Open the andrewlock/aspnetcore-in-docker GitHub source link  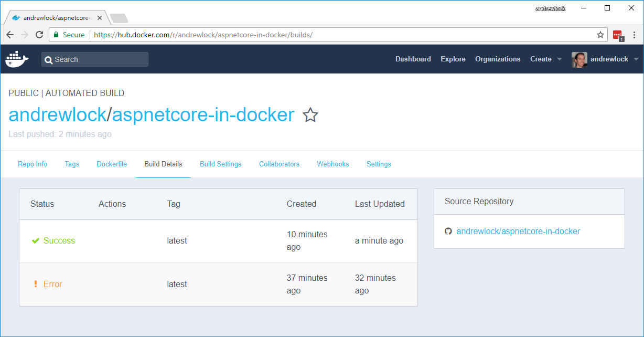click(518, 231)
